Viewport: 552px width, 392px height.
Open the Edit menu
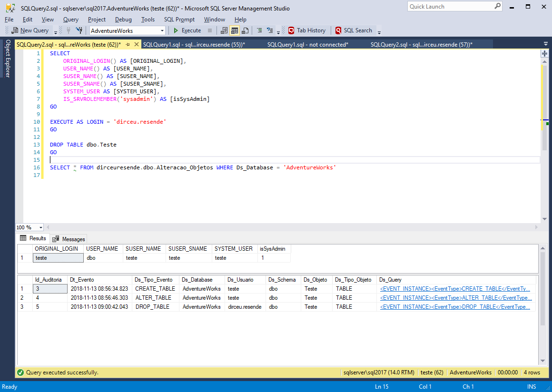click(x=28, y=20)
